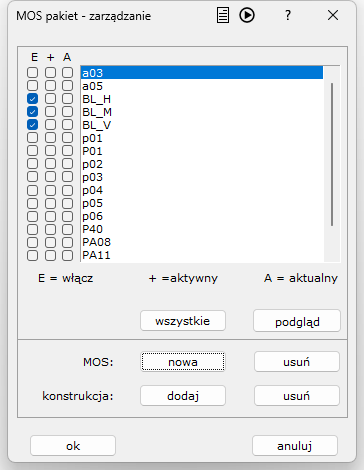Click the podgląd button
The image size is (364, 470).
click(297, 321)
